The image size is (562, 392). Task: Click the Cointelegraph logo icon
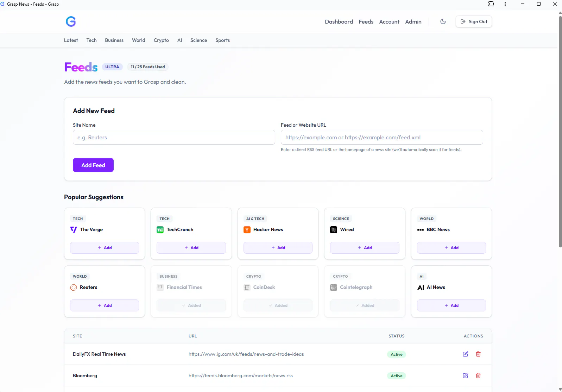[334, 287]
